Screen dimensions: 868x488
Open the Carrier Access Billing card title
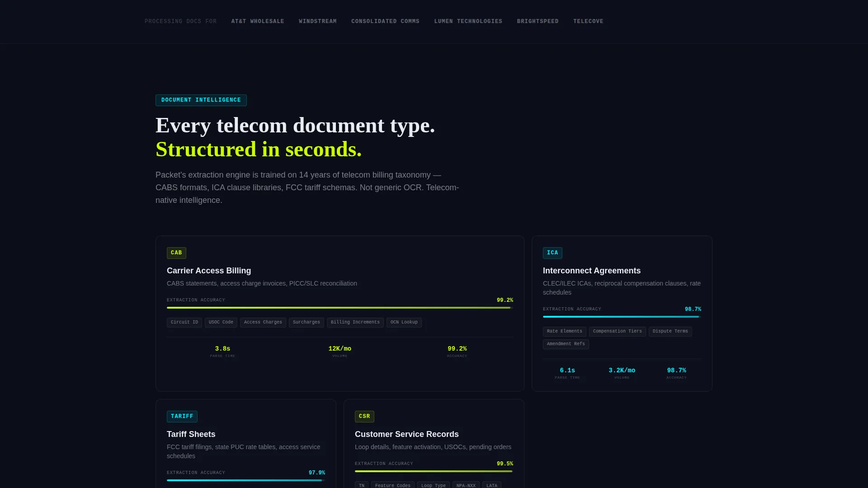[x=209, y=271]
